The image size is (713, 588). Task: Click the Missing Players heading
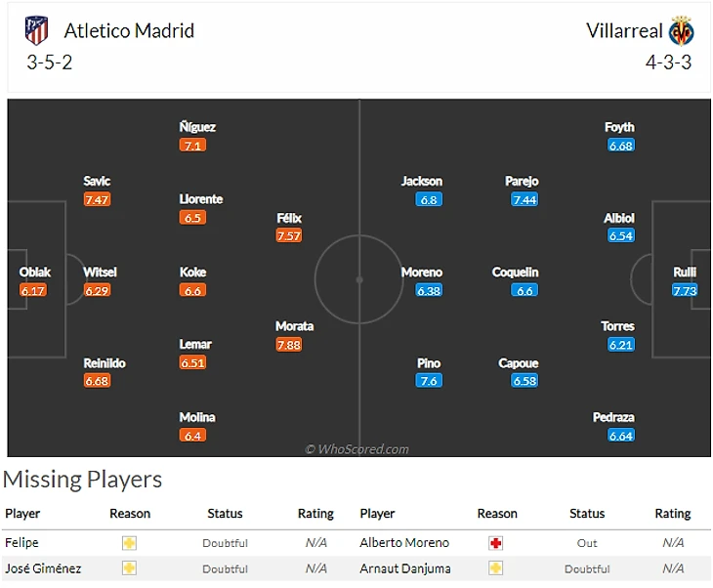pyautogui.click(x=82, y=480)
